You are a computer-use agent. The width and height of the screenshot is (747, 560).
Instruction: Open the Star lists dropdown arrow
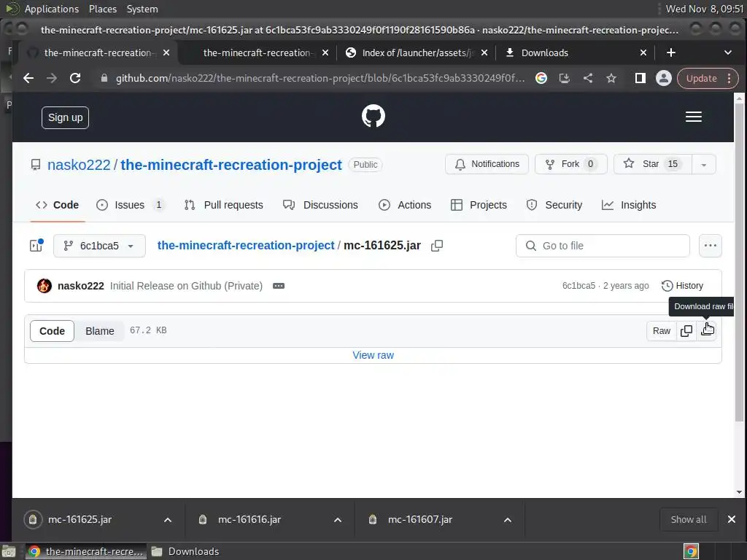pos(704,164)
